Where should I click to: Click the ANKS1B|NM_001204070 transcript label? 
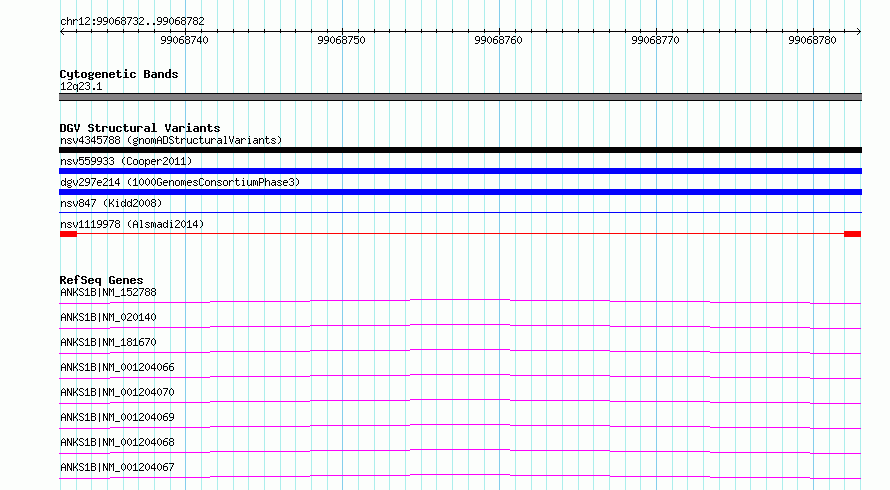(117, 392)
